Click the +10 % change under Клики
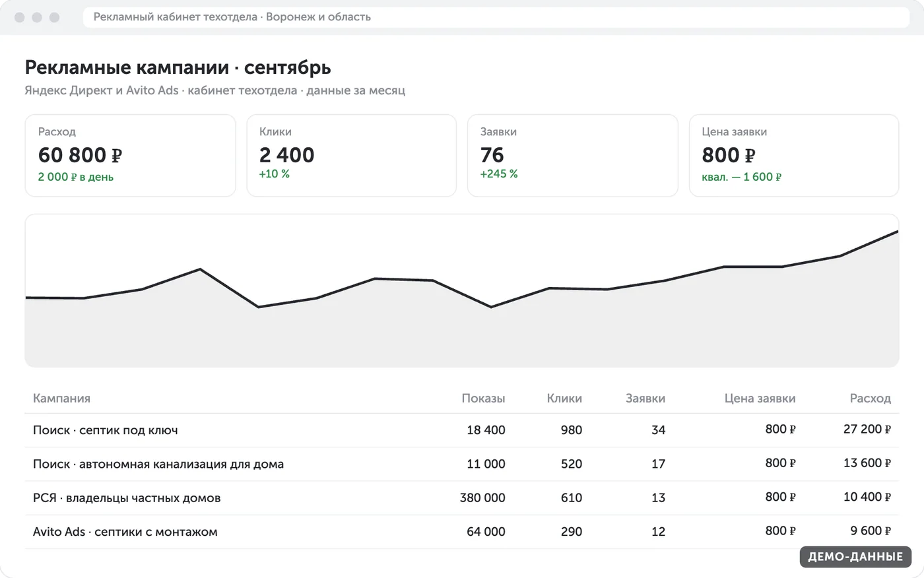Image resolution: width=924 pixels, height=578 pixels. coord(275,174)
